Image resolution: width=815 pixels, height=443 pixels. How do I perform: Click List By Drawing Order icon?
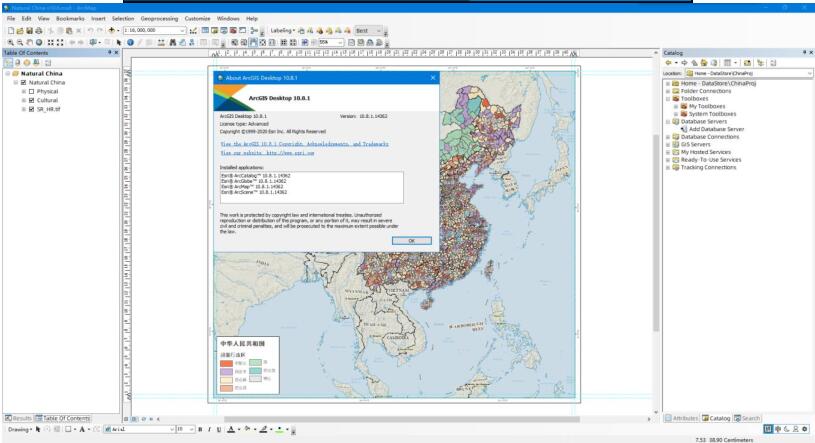tap(8, 63)
